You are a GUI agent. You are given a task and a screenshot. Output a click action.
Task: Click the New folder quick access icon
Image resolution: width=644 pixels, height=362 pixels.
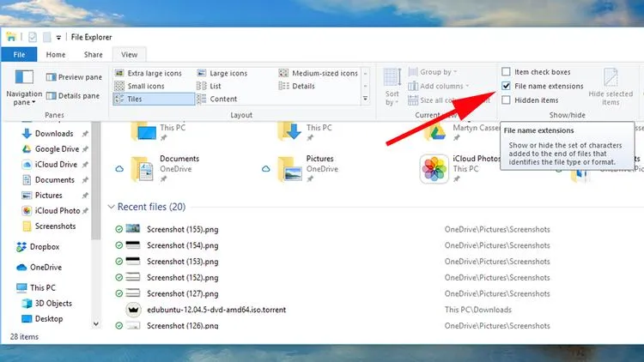47,38
